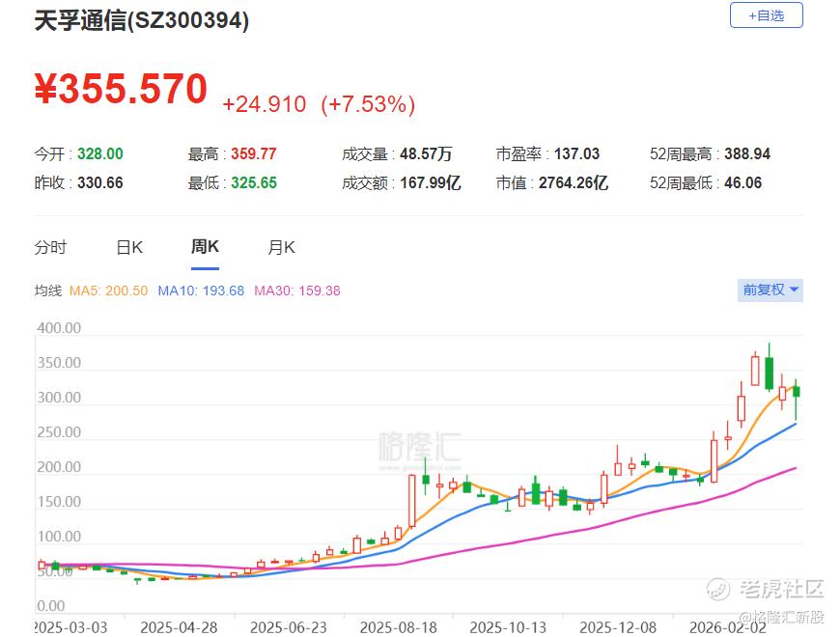Click today's open value 328.00

click(x=100, y=154)
